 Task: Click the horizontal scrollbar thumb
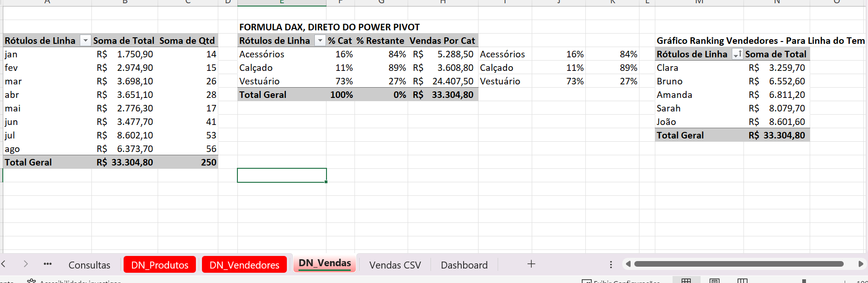(x=739, y=264)
